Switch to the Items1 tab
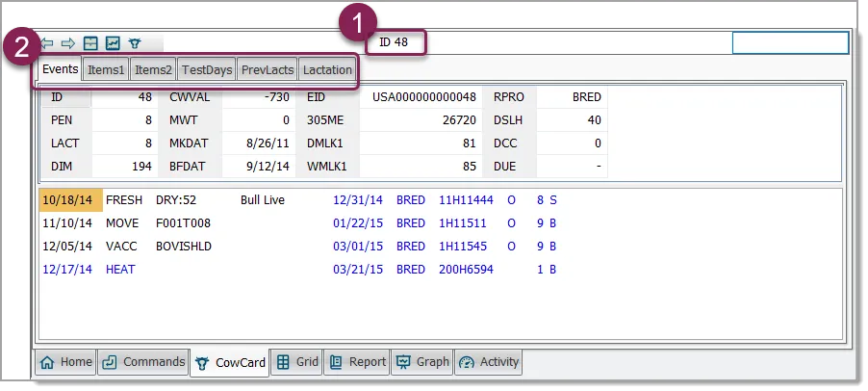The width and height of the screenshot is (868, 391). pyautogui.click(x=106, y=69)
